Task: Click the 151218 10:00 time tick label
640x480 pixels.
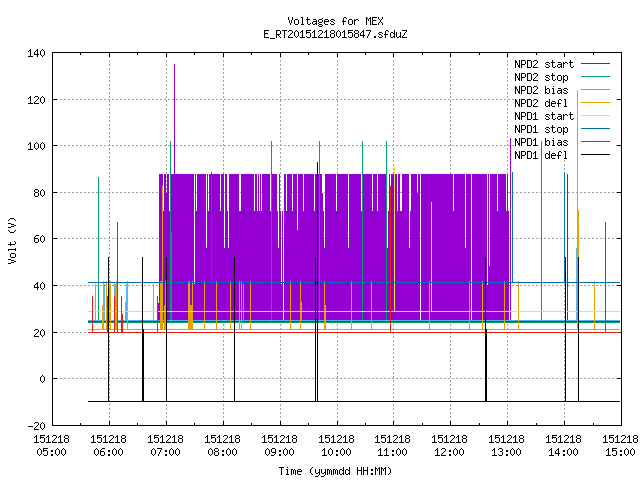Action: [x=336, y=446]
